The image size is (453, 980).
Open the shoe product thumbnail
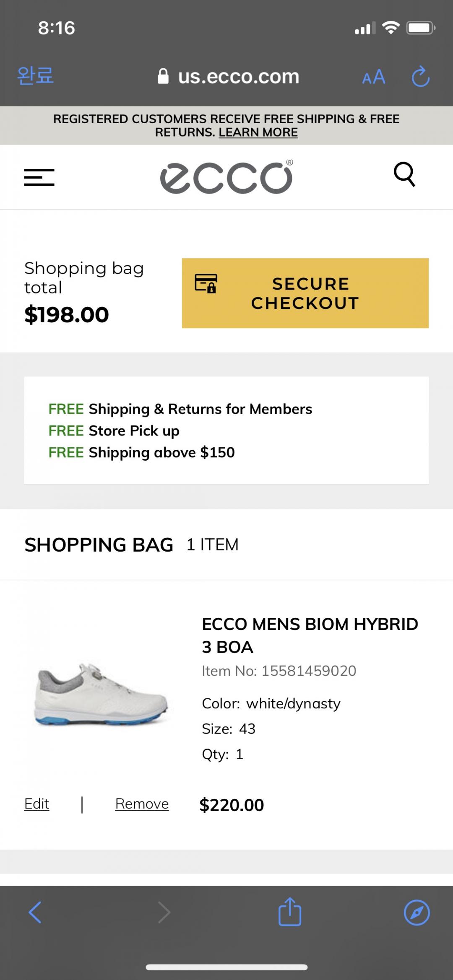tap(101, 694)
